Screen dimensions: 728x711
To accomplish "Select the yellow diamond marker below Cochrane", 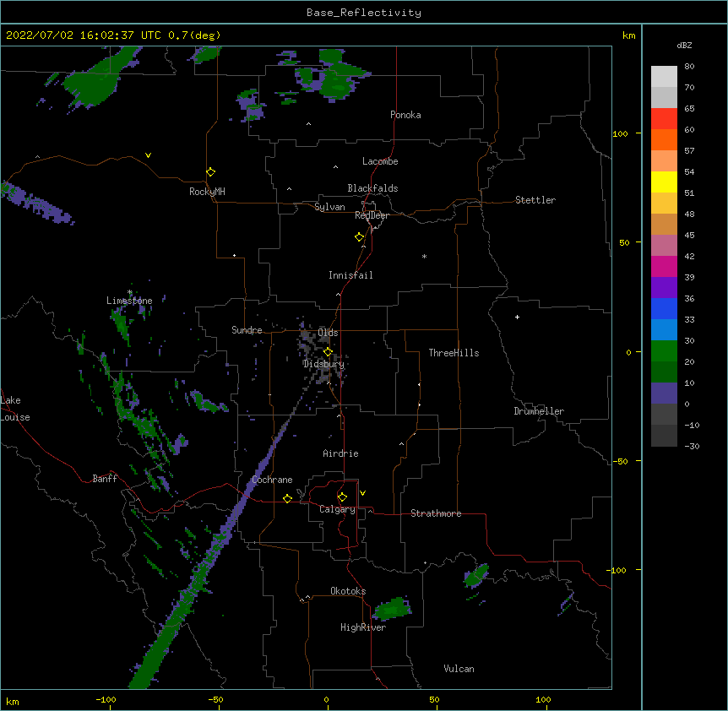I will click(x=287, y=498).
